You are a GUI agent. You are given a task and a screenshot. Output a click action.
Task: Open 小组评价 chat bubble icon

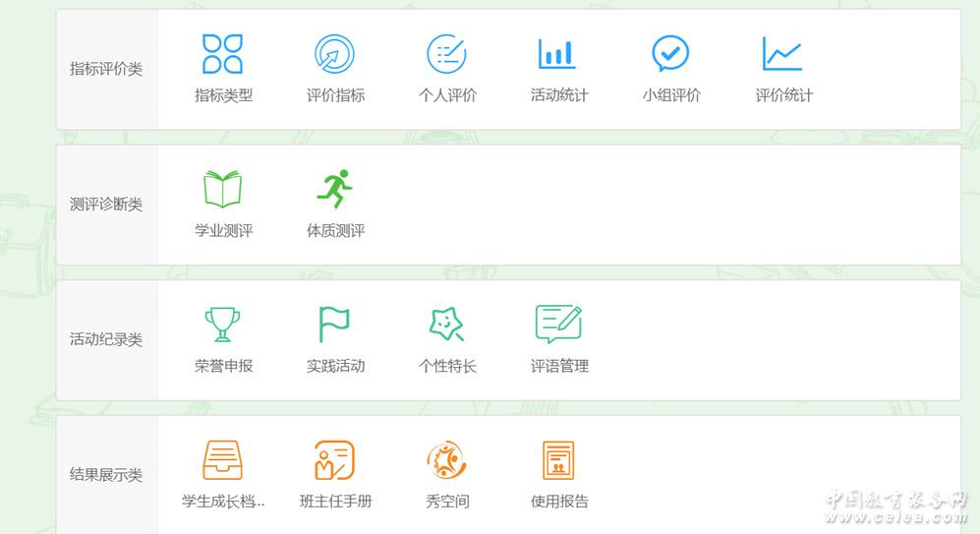click(670, 54)
